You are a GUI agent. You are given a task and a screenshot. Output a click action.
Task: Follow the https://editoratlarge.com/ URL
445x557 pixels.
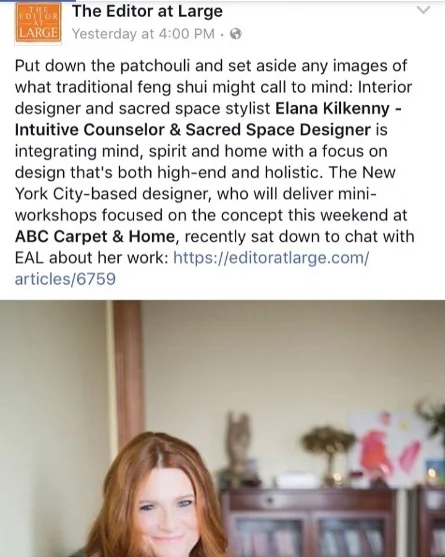[271, 258]
